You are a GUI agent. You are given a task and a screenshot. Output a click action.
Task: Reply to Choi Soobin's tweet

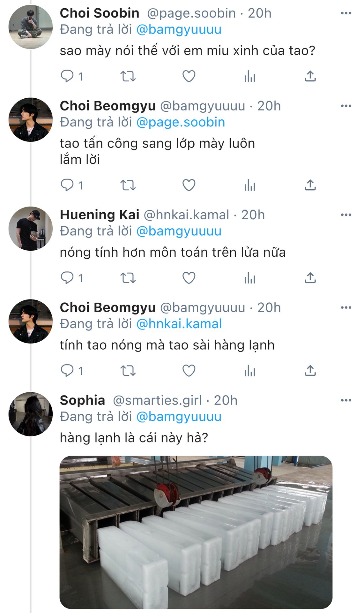point(67,76)
